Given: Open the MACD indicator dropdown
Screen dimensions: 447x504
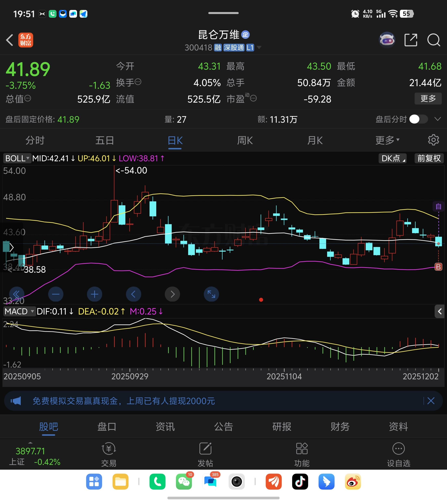Looking at the screenshot, I should coord(19,311).
